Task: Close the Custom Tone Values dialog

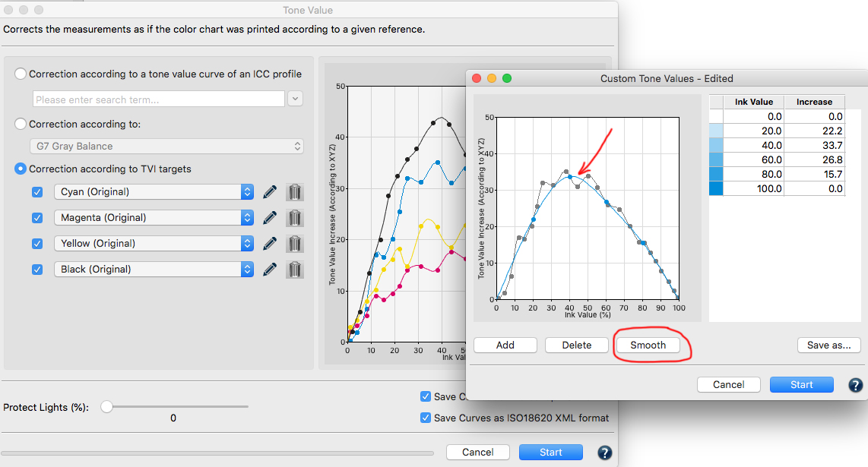Action: coord(476,78)
